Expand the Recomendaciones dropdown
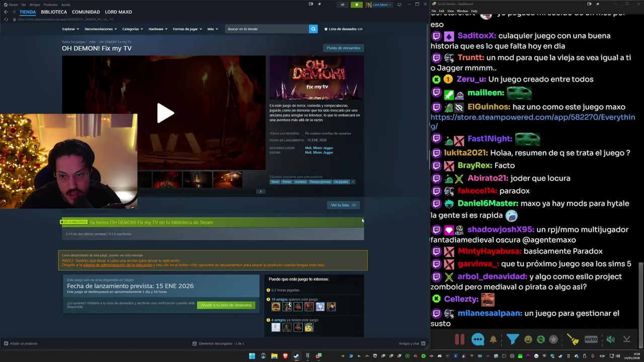This screenshot has width=644, height=362. coord(101,29)
